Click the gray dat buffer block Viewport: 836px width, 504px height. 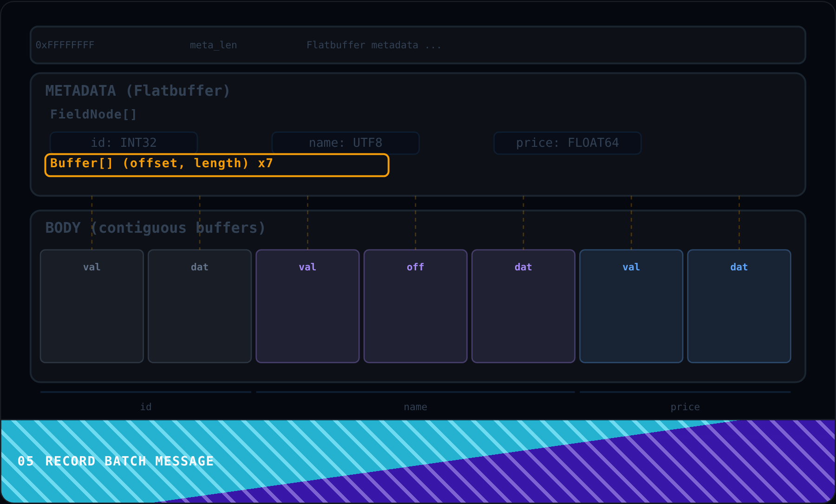pos(200,306)
